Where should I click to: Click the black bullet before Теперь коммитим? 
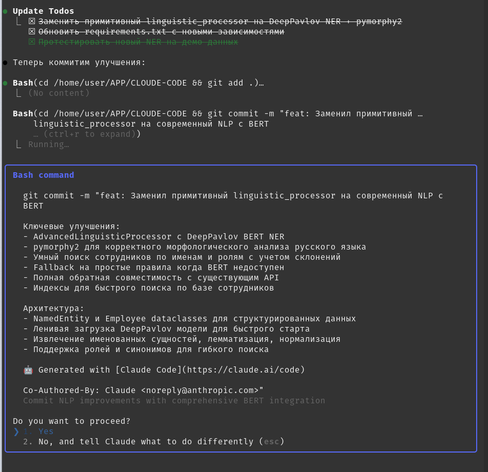[x=5, y=63]
